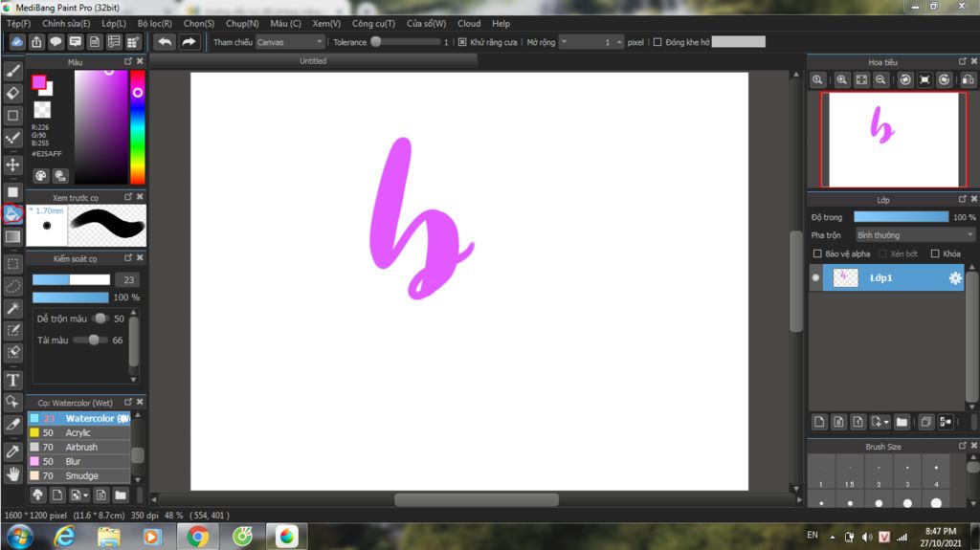Screen dimensions: 980x550
Task: Increase Mở rộng pixel value stepper
Action: 619,42
